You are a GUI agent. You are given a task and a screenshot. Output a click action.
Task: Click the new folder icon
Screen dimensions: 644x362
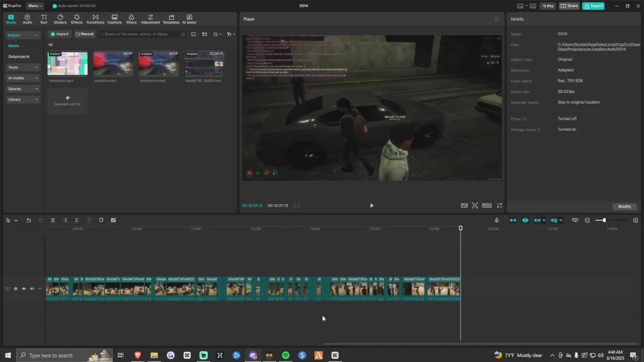[193, 34]
